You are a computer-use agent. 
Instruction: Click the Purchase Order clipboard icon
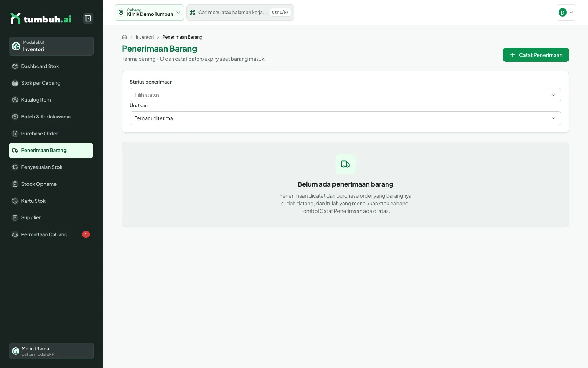coord(15,134)
